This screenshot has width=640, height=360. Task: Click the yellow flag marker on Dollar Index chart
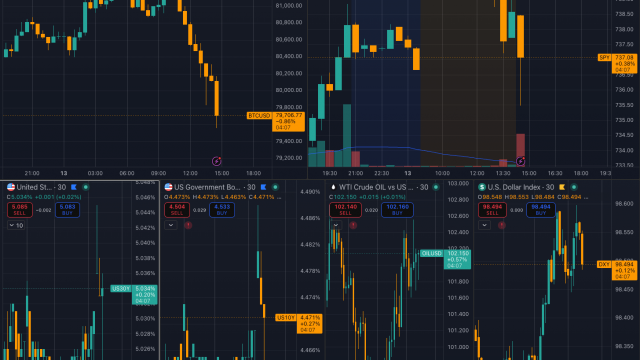tap(562, 187)
